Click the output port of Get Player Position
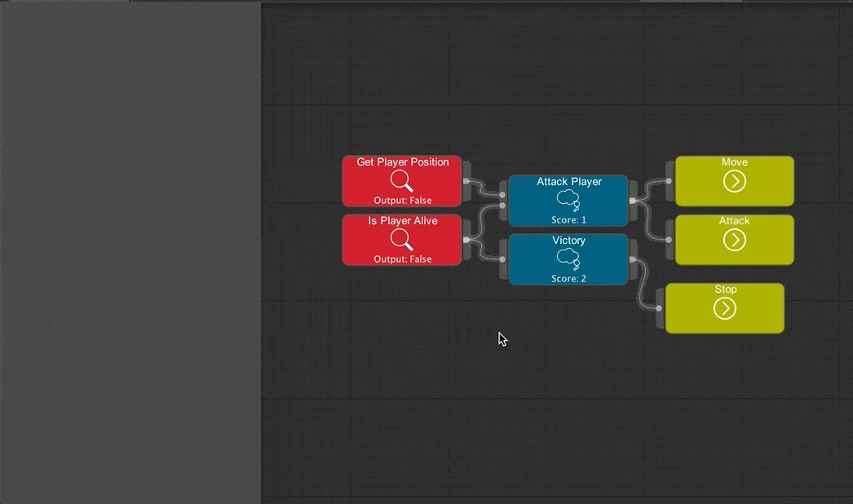853x504 pixels. click(x=466, y=181)
